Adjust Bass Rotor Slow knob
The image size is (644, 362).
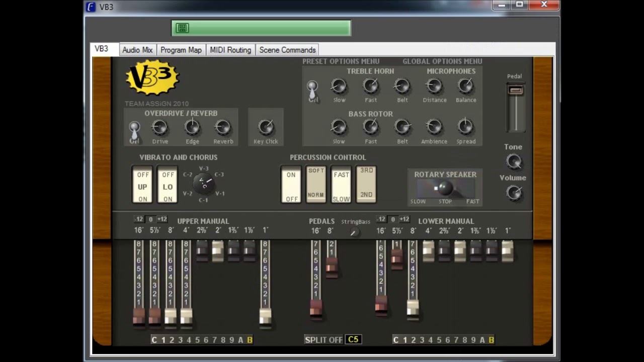click(x=339, y=127)
